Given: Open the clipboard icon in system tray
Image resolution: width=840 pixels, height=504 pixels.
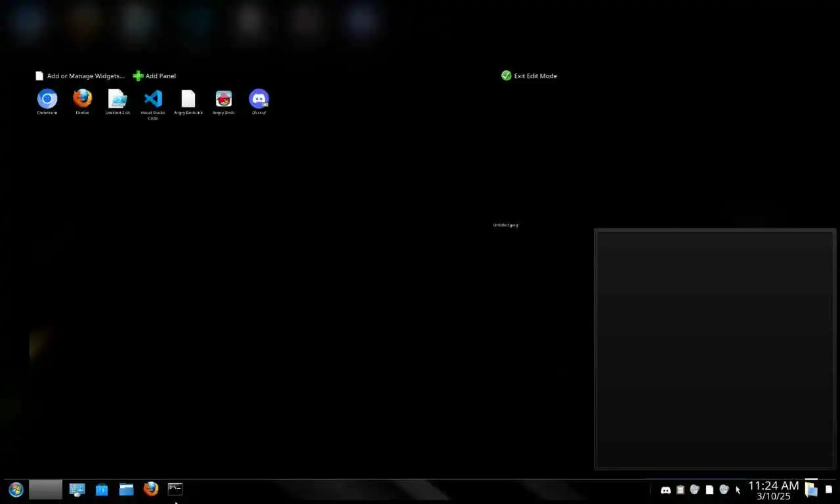Looking at the screenshot, I should pyautogui.click(x=681, y=490).
